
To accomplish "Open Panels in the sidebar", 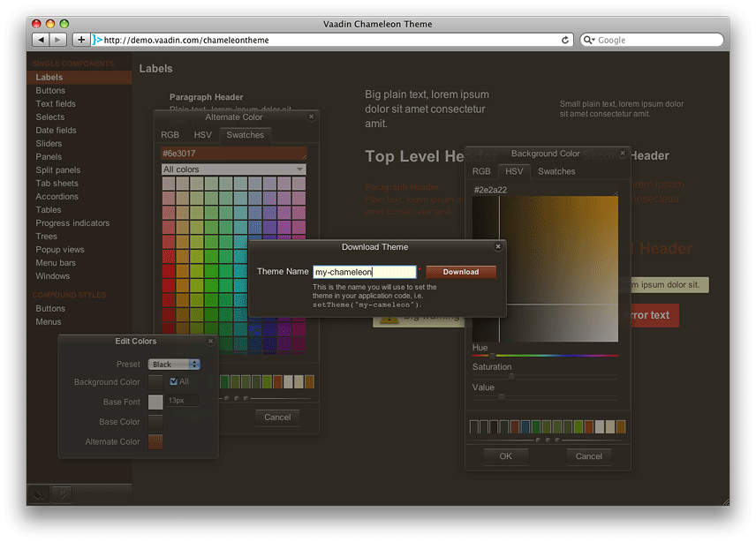I will tap(49, 156).
